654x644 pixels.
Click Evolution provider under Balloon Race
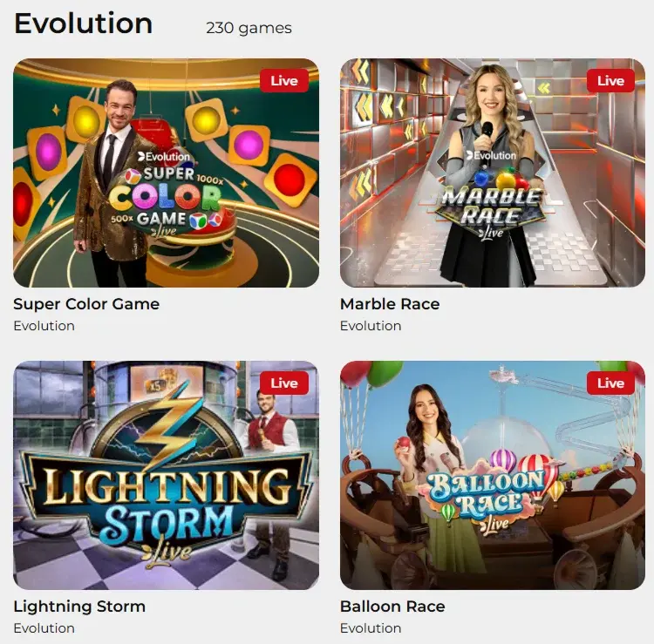coord(371,628)
